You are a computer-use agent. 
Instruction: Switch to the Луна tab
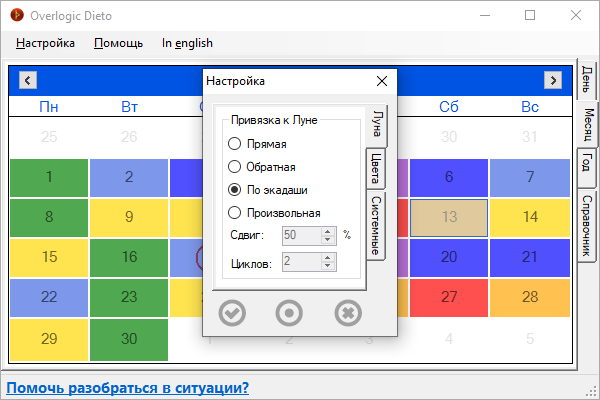coord(377,124)
